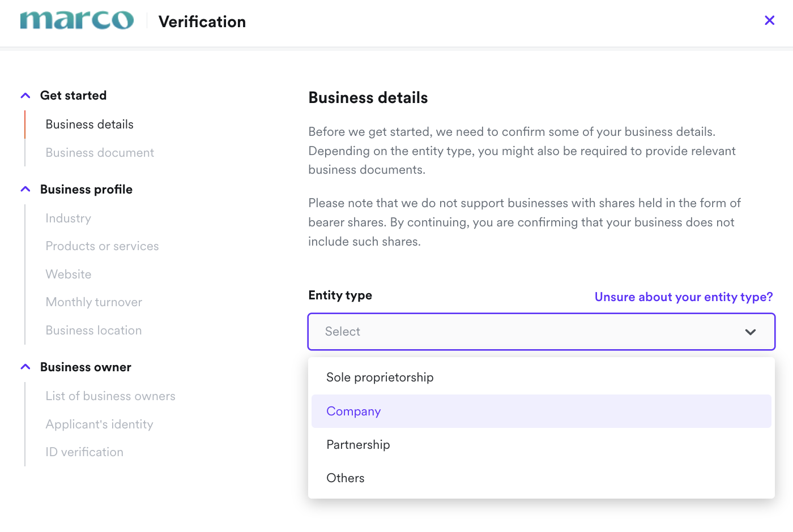Go to Business details step
This screenshot has width=793, height=532.
pyautogui.click(x=89, y=125)
